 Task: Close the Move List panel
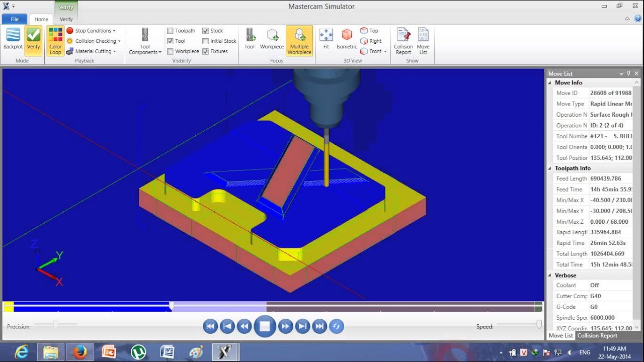[x=636, y=73]
